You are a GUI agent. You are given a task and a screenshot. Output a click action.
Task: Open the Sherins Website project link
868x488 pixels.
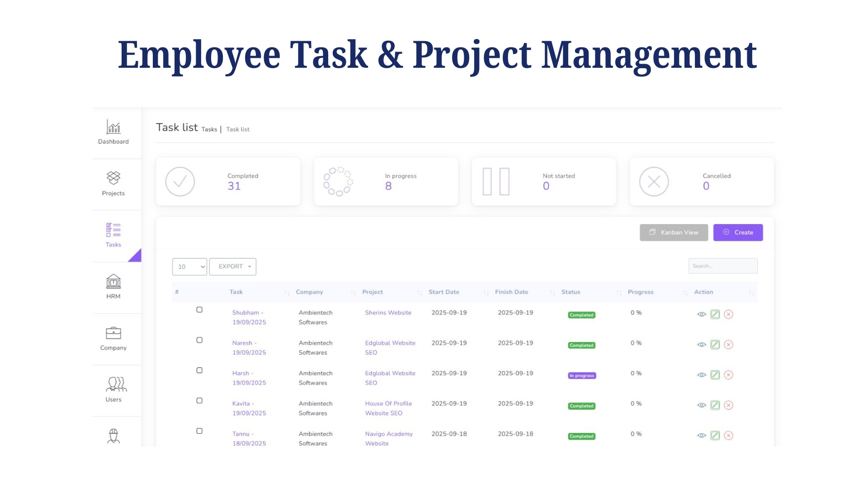[x=388, y=312]
